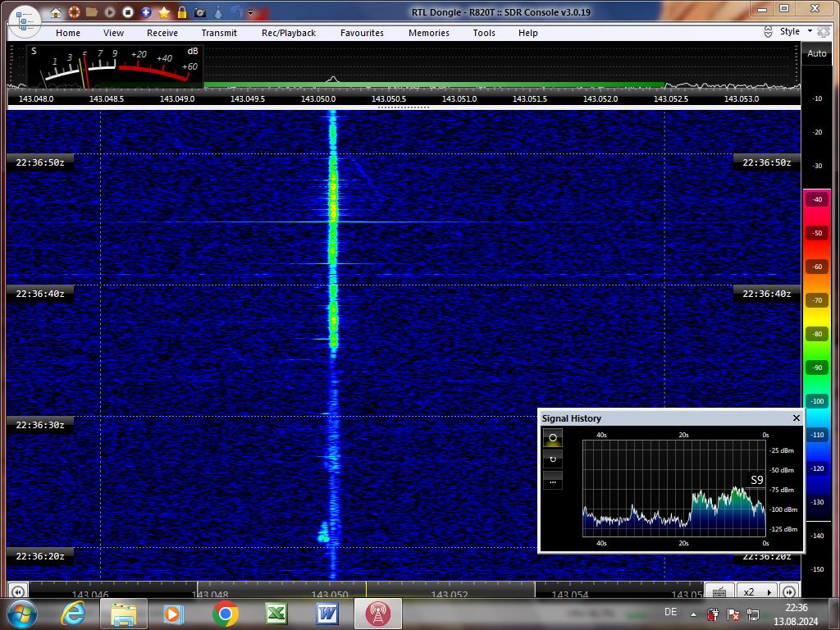
Task: Click the lifebuoy help icon
Action: pos(74,11)
